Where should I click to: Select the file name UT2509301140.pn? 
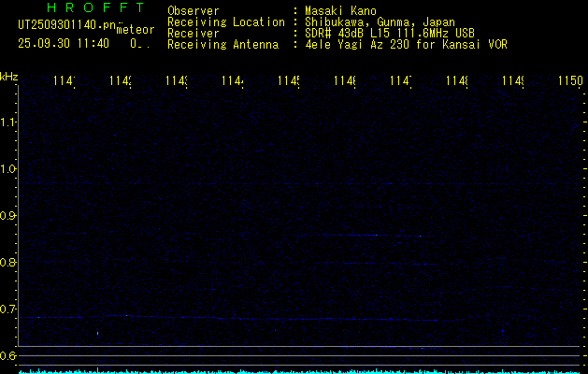point(67,25)
